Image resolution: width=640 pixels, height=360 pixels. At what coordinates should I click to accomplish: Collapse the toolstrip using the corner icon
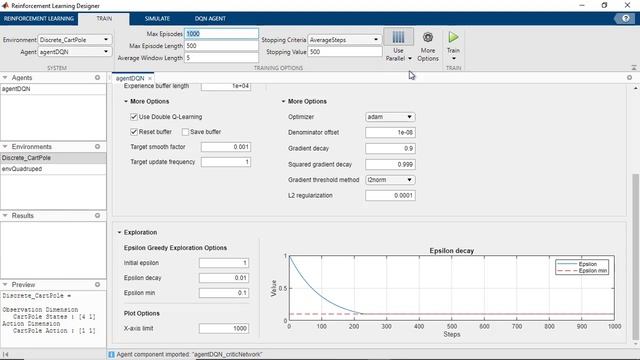[x=634, y=67]
